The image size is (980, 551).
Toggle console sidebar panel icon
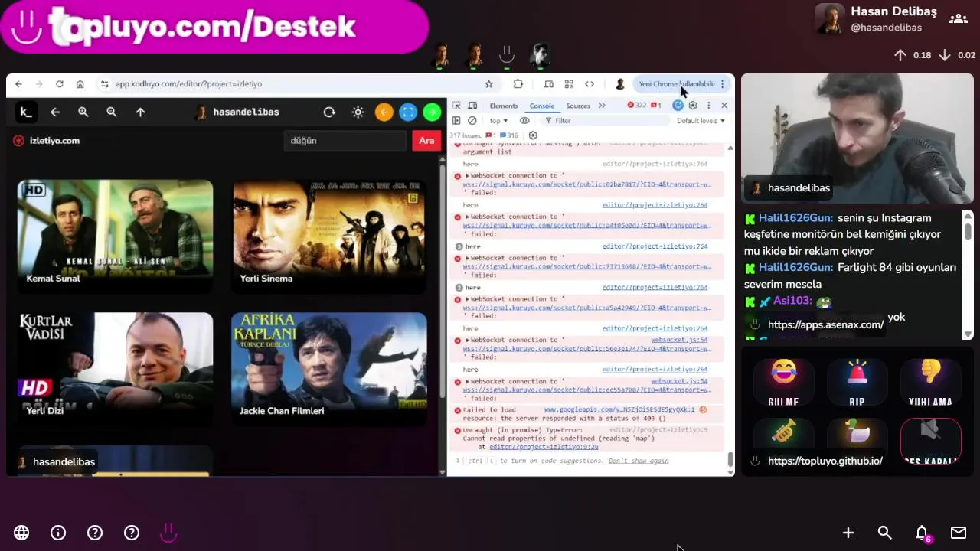pyautogui.click(x=456, y=121)
